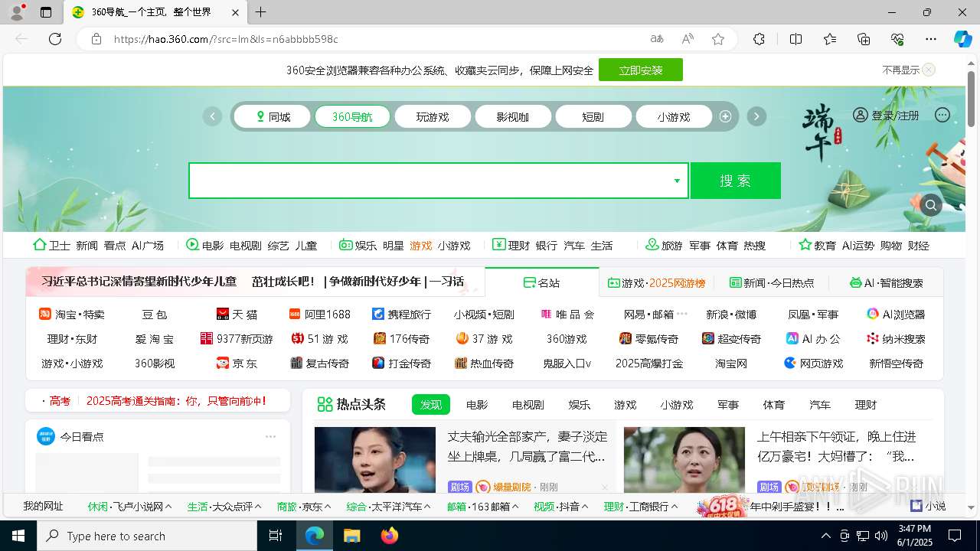Open the search box dropdown arrow
This screenshot has height=551, width=980.
pos(677,181)
